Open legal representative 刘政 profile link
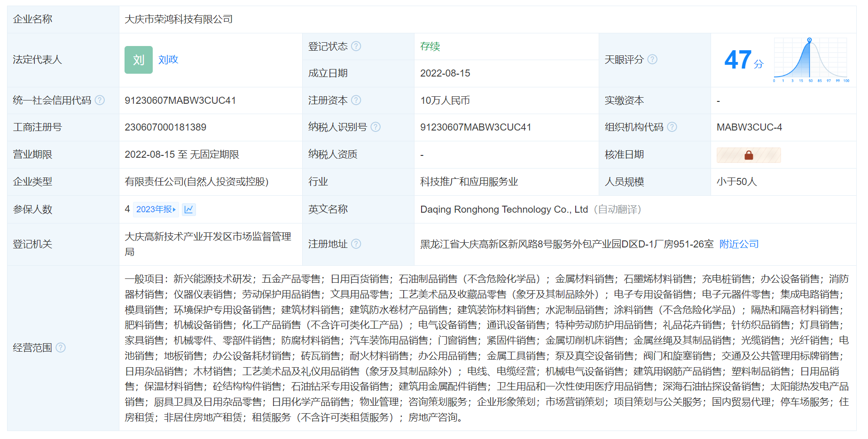This screenshot has height=439, width=868. point(168,60)
